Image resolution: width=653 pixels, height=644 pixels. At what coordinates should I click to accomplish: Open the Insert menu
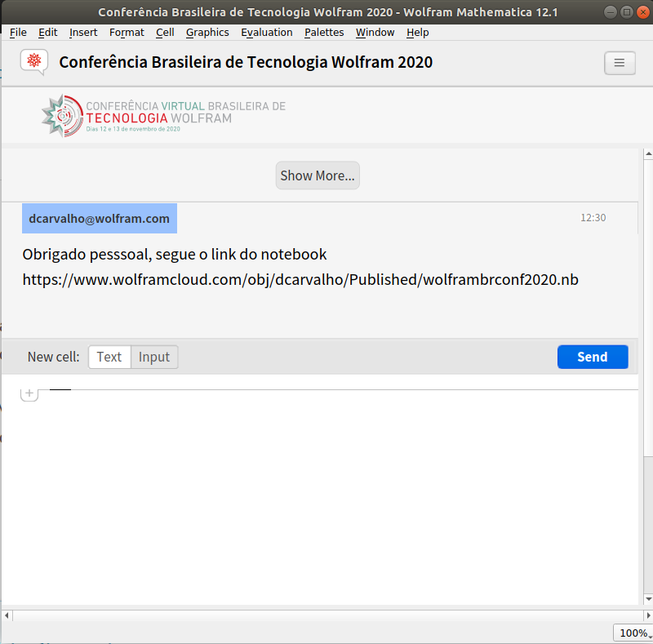tap(83, 33)
